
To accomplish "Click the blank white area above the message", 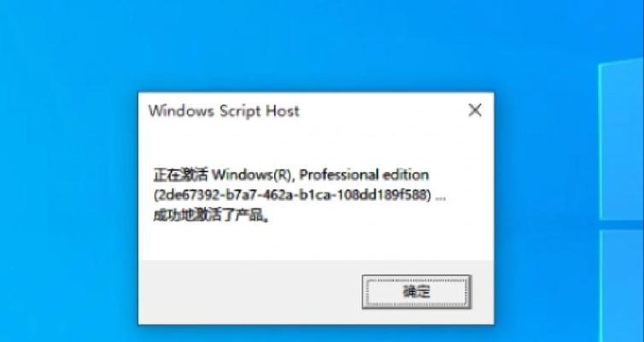I will coord(315,146).
